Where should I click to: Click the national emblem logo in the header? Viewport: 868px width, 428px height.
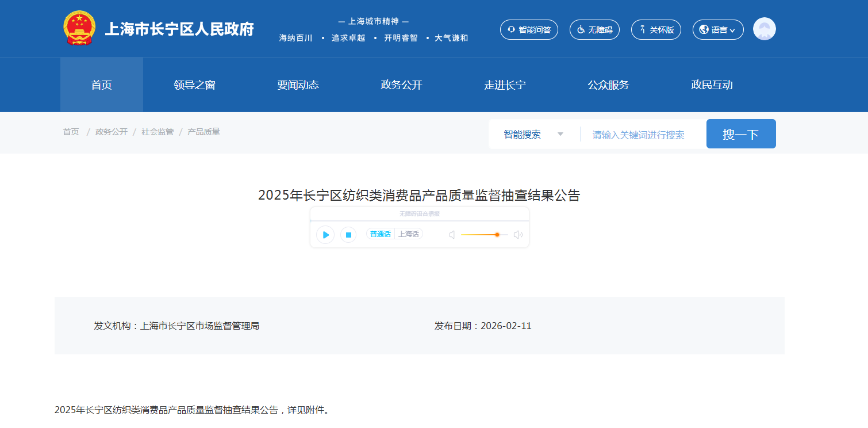[79, 28]
